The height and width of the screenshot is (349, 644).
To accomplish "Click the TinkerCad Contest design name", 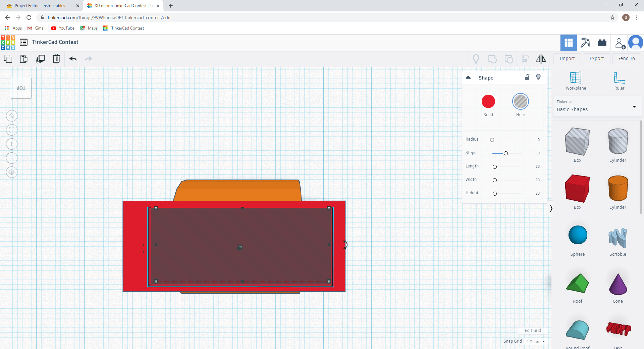I will coord(55,42).
